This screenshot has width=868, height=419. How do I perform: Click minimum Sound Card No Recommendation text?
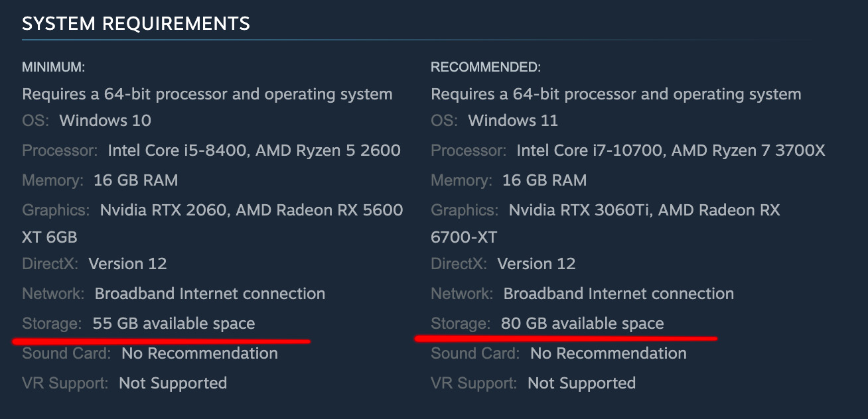click(x=200, y=353)
